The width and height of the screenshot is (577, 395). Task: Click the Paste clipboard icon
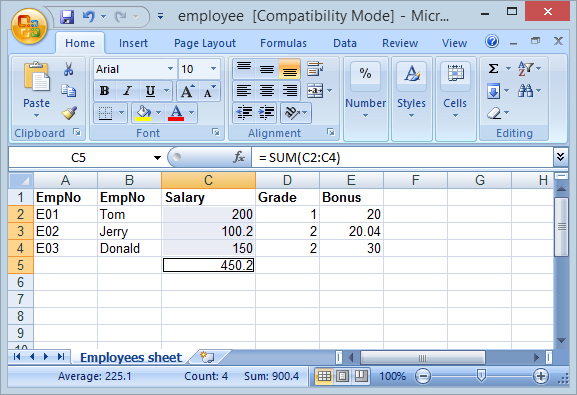click(x=36, y=77)
